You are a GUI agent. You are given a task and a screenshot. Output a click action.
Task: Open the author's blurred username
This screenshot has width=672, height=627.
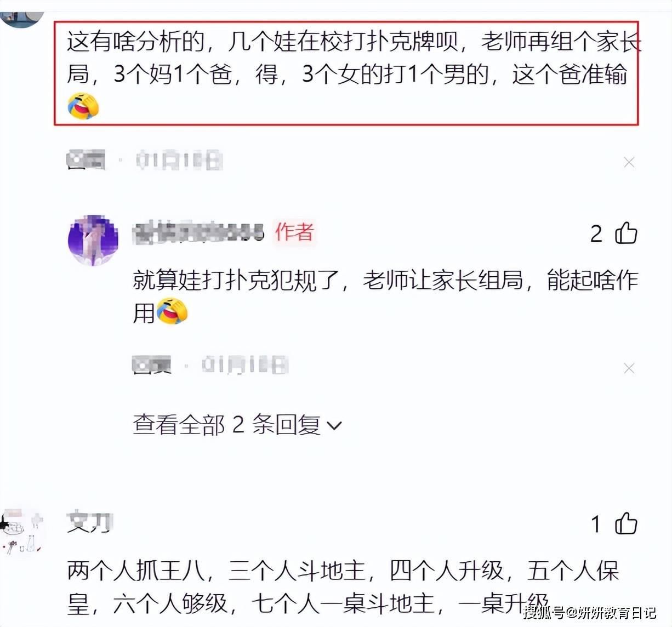198,232
